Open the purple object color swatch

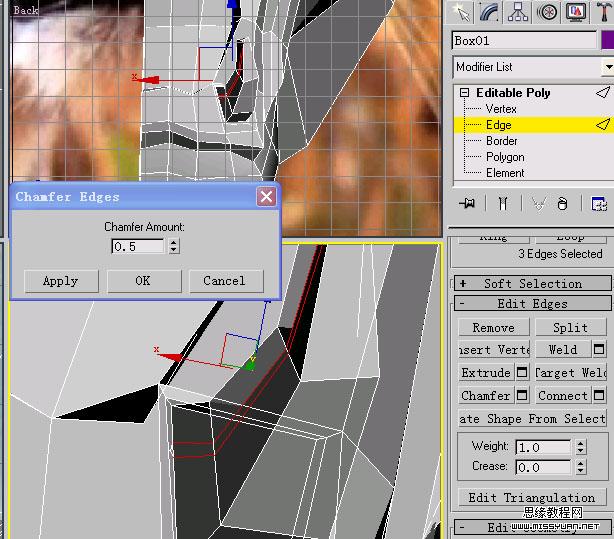[x=607, y=41]
